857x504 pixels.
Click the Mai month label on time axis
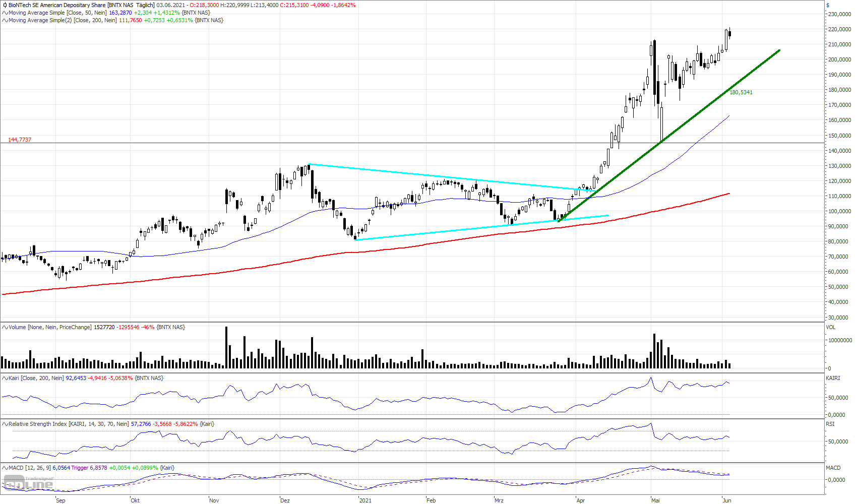655,500
